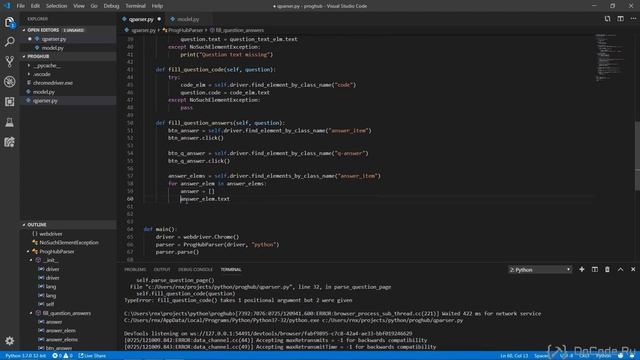Open model.py in the PROGHUB folder

[x=68, y=92]
